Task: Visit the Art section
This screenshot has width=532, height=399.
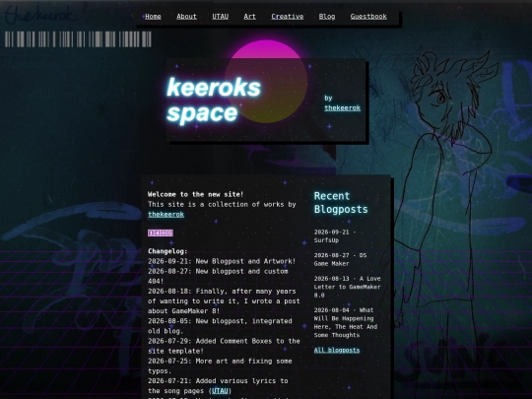Action: tap(249, 17)
